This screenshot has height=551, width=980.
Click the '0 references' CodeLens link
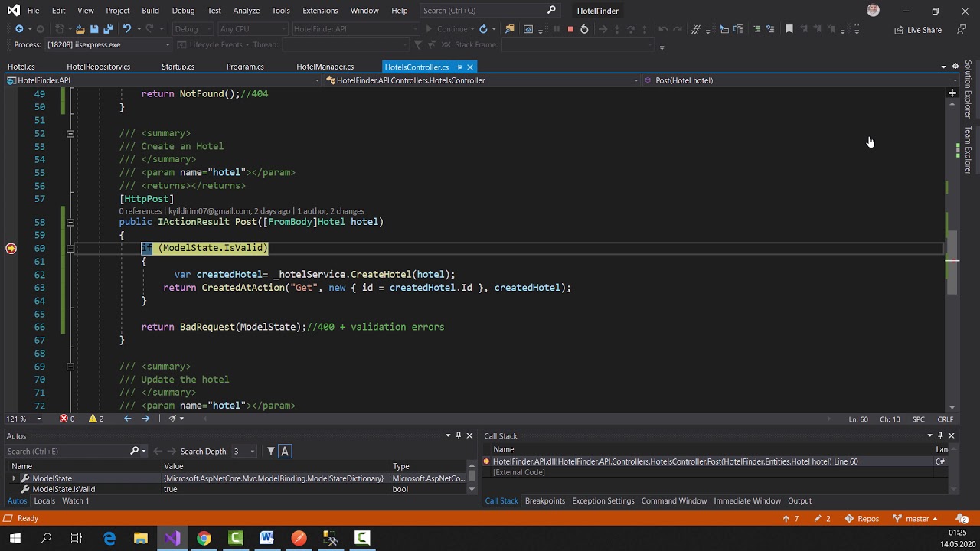click(x=140, y=210)
